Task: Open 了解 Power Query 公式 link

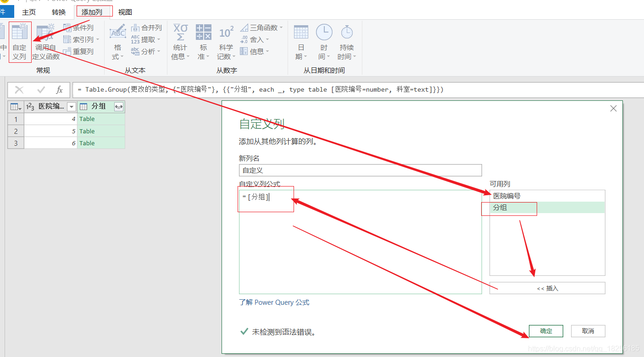Action: click(274, 302)
